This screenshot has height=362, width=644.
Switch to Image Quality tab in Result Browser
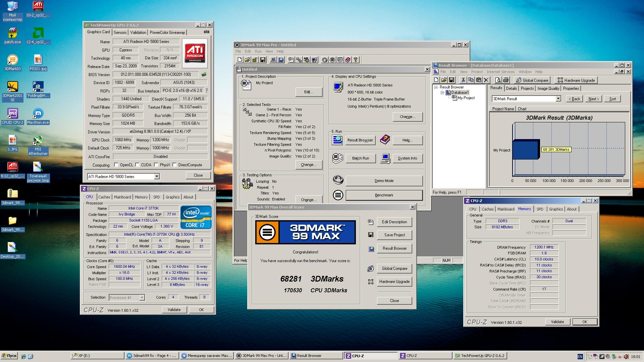[548, 88]
